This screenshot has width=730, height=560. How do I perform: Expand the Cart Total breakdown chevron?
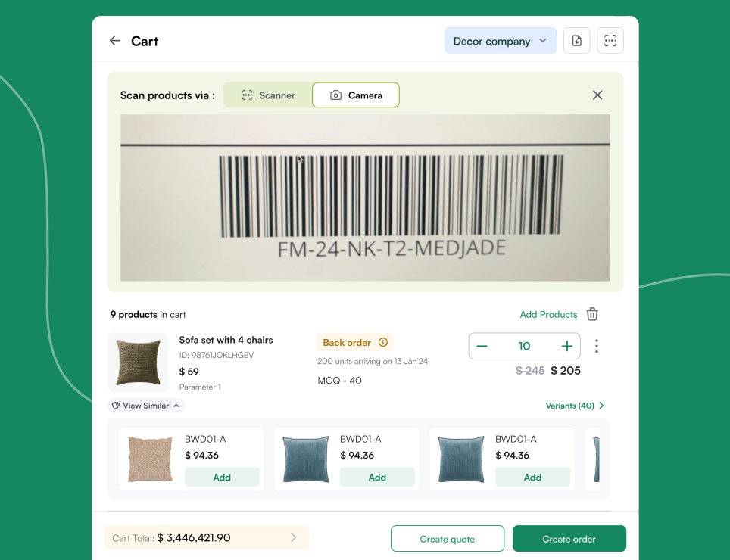pyautogui.click(x=294, y=537)
